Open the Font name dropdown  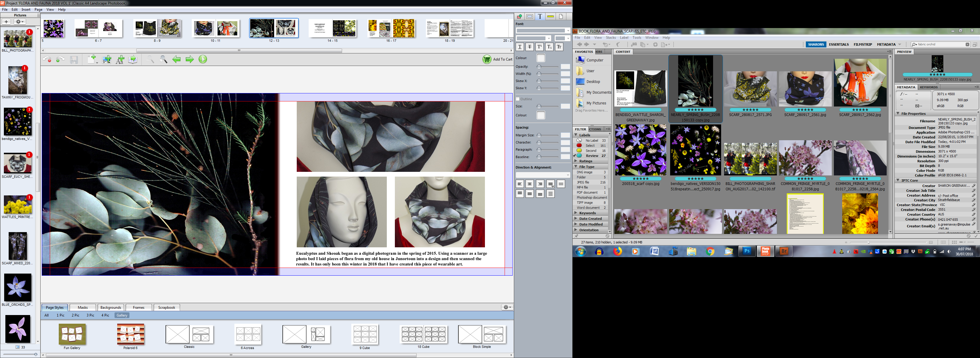point(543,30)
